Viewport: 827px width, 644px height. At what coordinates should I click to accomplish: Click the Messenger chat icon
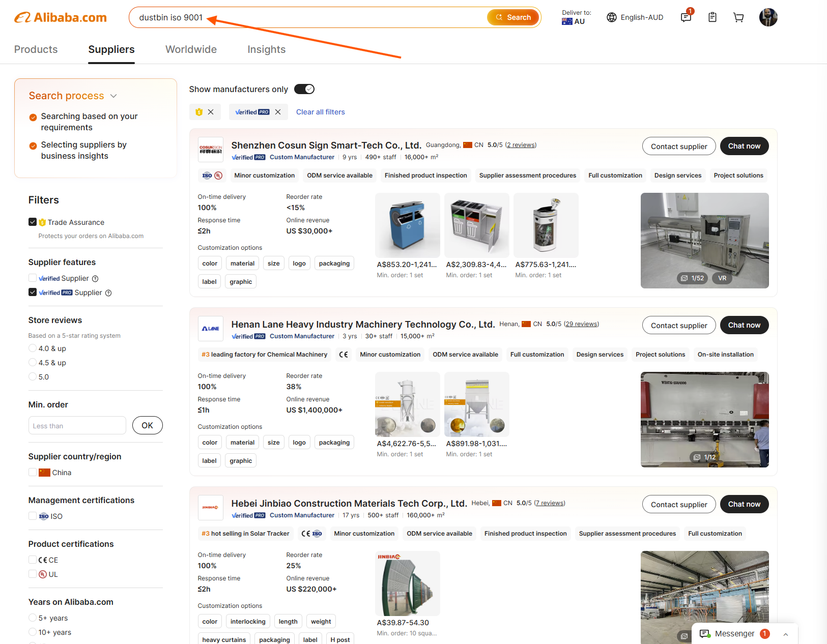pyautogui.click(x=705, y=634)
